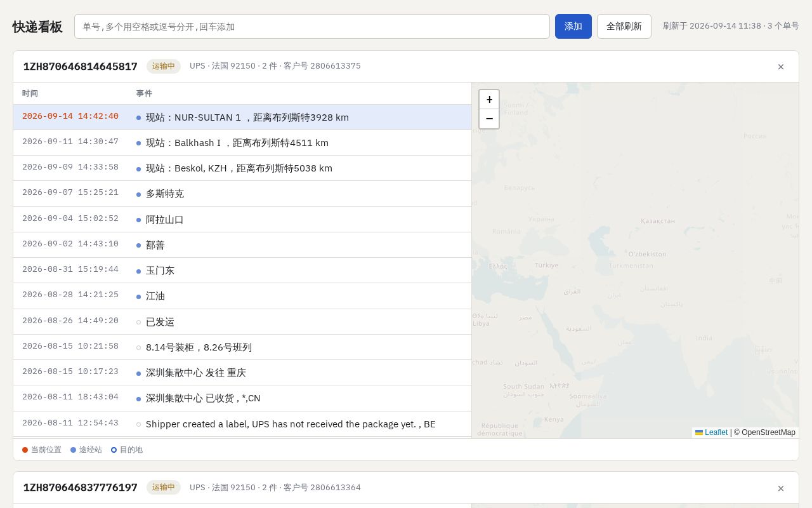Click the 刷新于 2026-09-14 11:38 status text
The image size is (812, 508).
coord(731,26)
